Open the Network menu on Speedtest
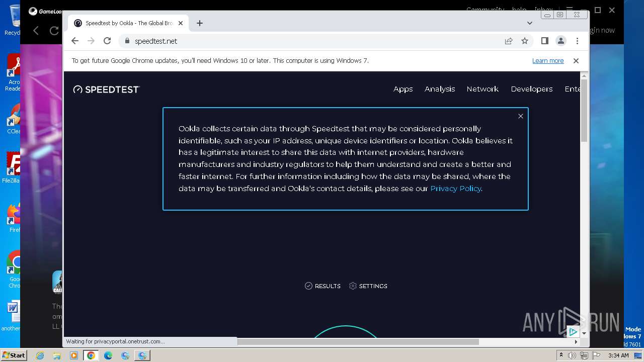Image resolution: width=644 pixels, height=362 pixels. click(x=482, y=89)
